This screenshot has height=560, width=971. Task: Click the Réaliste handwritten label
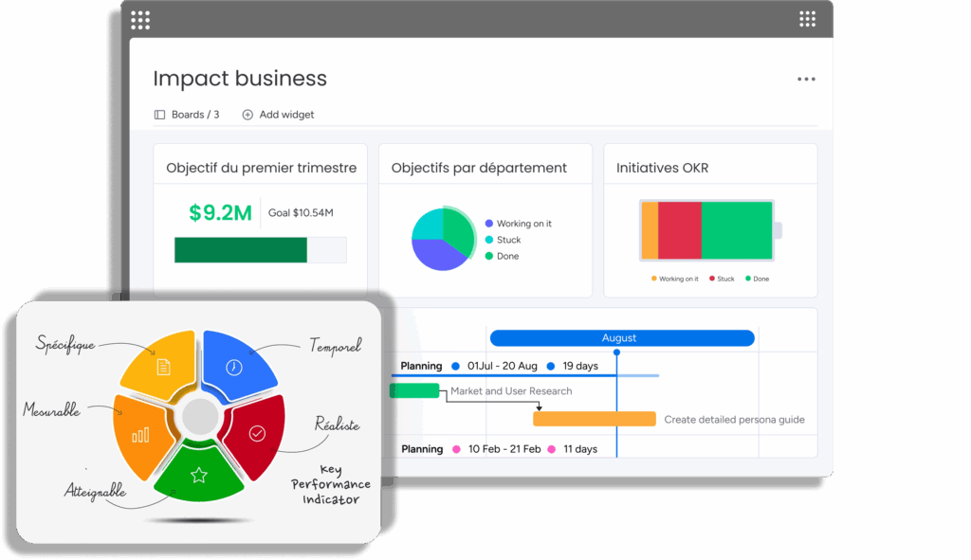[x=337, y=425]
